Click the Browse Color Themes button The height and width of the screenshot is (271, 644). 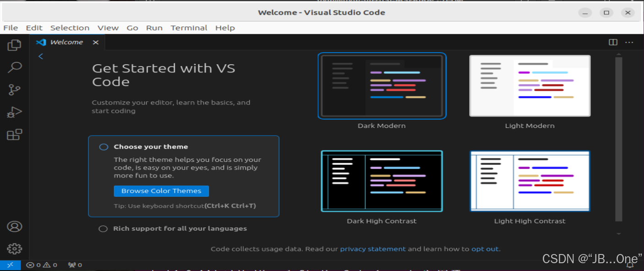click(161, 191)
